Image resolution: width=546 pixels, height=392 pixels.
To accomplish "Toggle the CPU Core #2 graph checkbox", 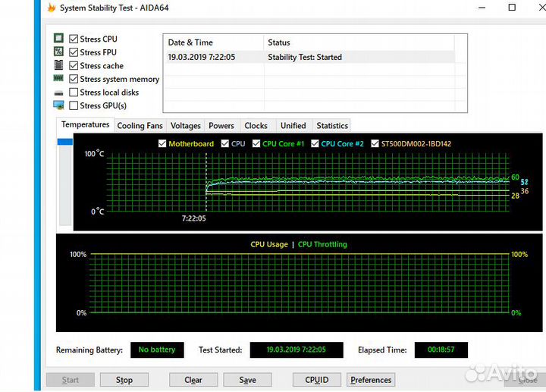I will click(x=315, y=143).
